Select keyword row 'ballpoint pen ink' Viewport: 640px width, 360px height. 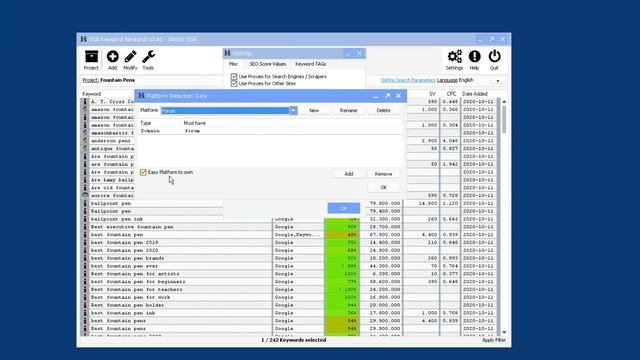pyautogui.click(x=289, y=219)
